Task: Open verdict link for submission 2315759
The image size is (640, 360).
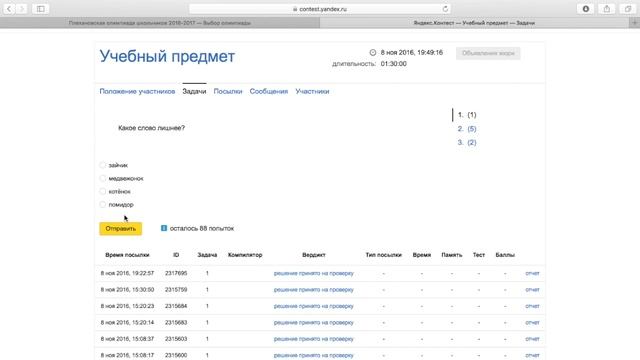Action: click(313, 289)
